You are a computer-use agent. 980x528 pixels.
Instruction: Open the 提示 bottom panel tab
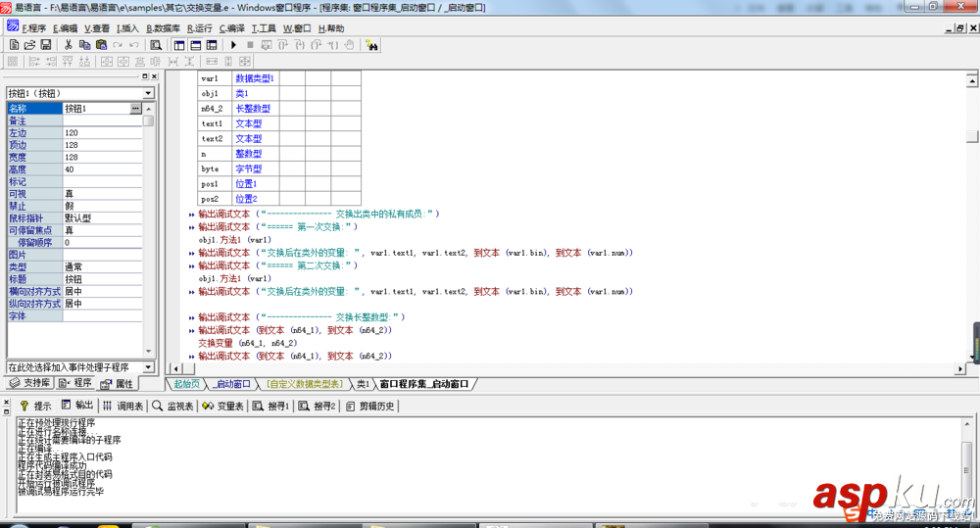coord(35,406)
